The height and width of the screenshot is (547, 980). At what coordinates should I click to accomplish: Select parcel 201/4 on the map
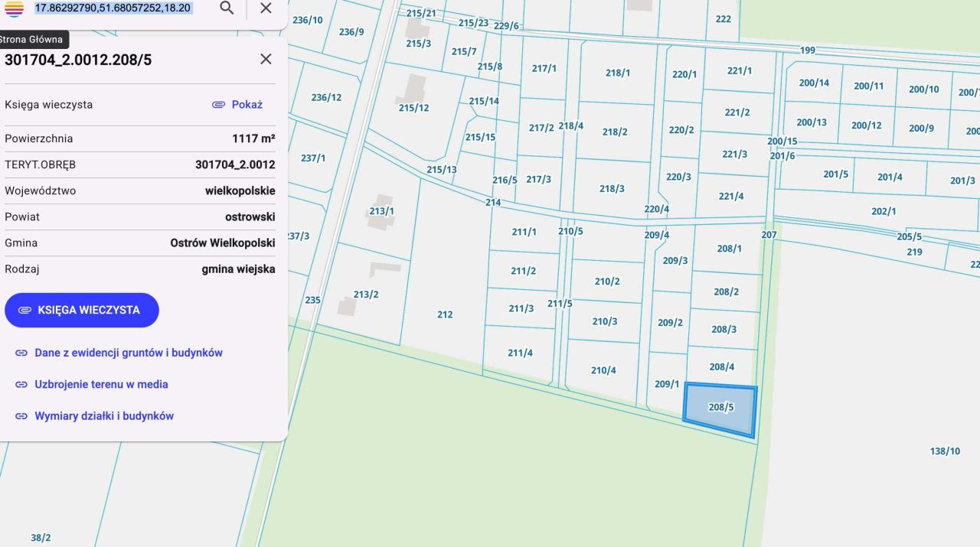890,177
